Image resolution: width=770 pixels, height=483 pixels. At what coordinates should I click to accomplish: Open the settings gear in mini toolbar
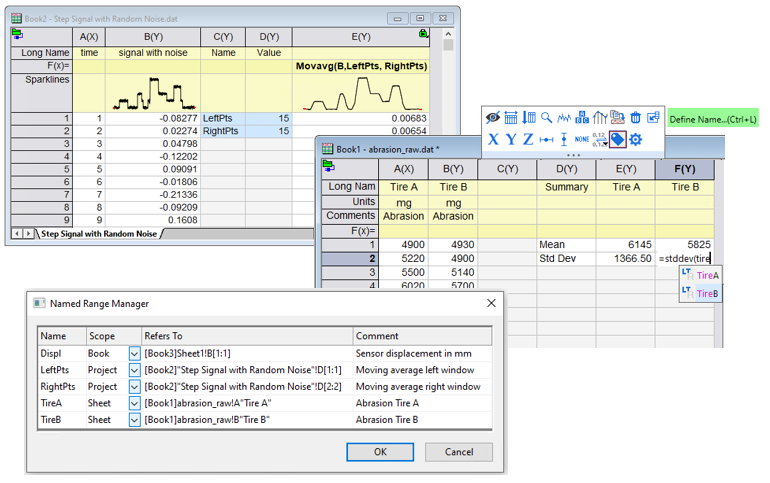point(635,140)
